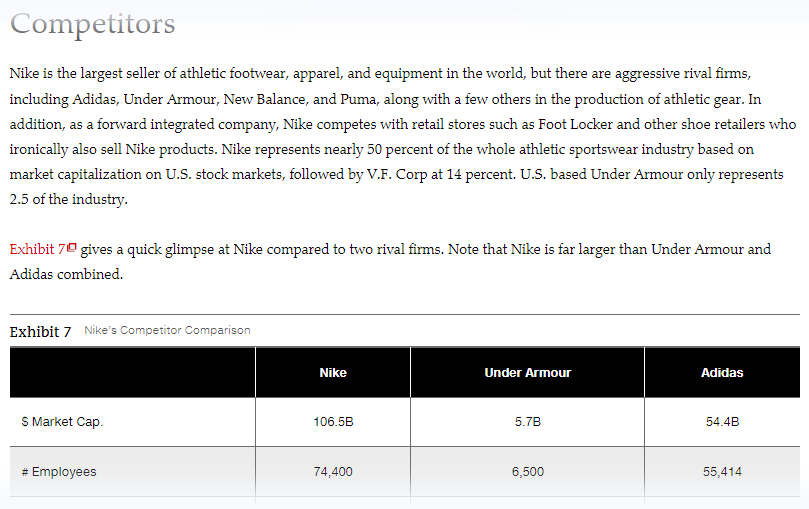Click Under Armour's 5.7B market cap cell
The image size is (809, 509).
527,422
